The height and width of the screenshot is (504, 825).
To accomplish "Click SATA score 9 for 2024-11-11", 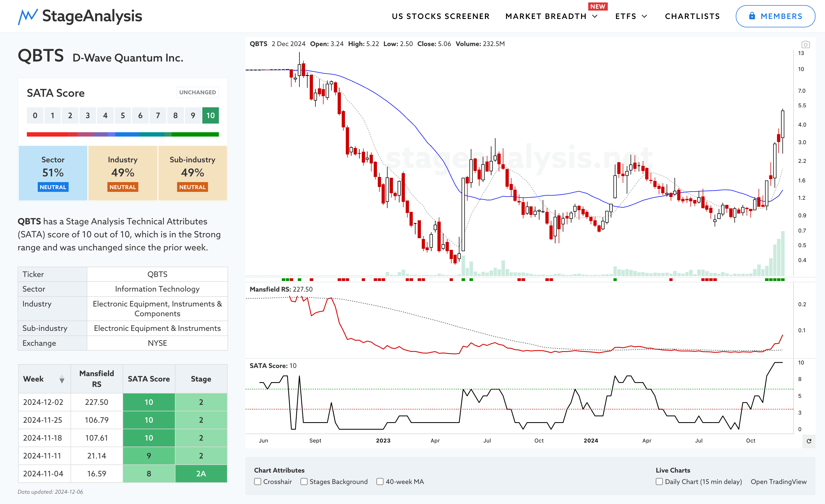I will [x=149, y=456].
